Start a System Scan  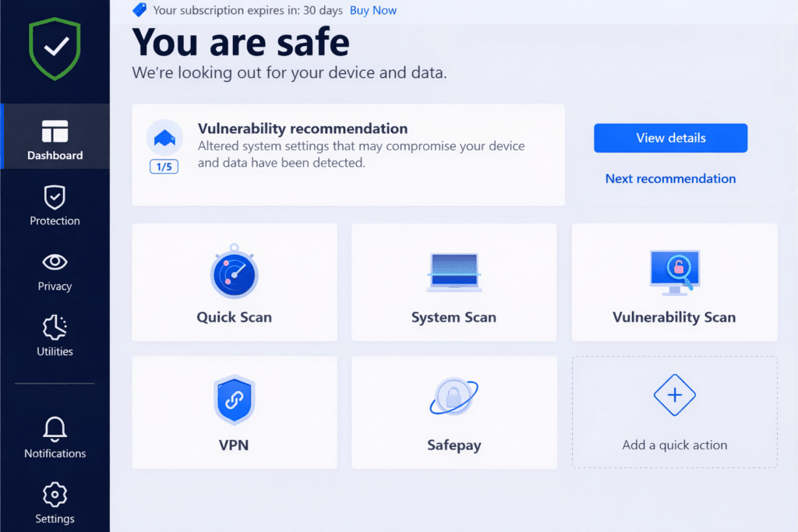point(454,282)
